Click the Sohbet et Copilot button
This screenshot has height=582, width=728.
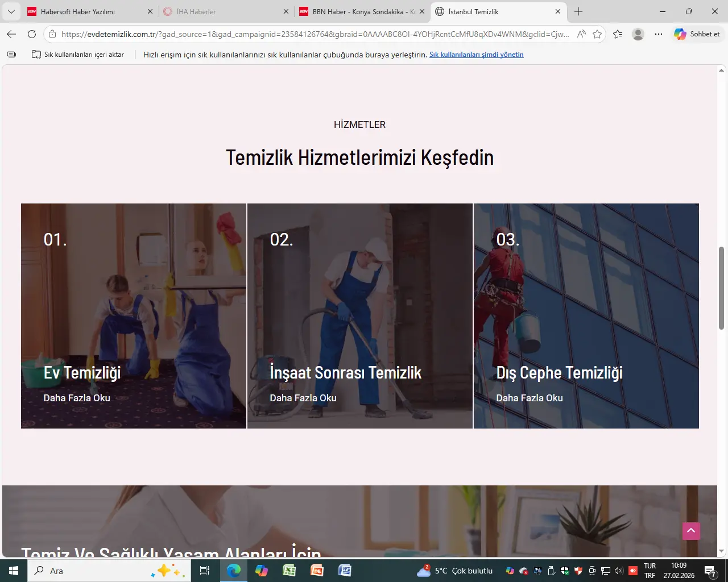click(x=697, y=34)
